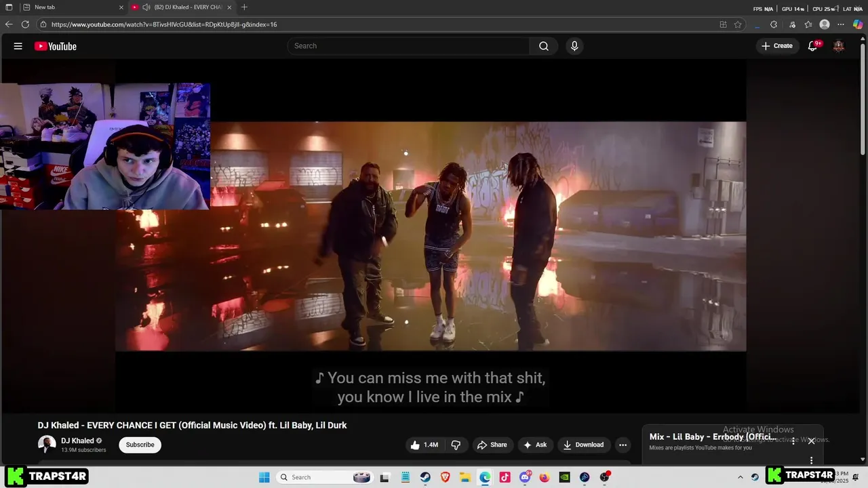The image size is (868, 488).
Task: Open a new browser tab with plus
Action: (x=244, y=7)
